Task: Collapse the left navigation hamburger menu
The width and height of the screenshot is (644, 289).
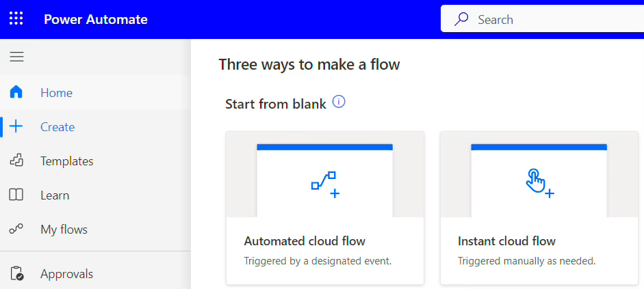Action: pos(16,57)
